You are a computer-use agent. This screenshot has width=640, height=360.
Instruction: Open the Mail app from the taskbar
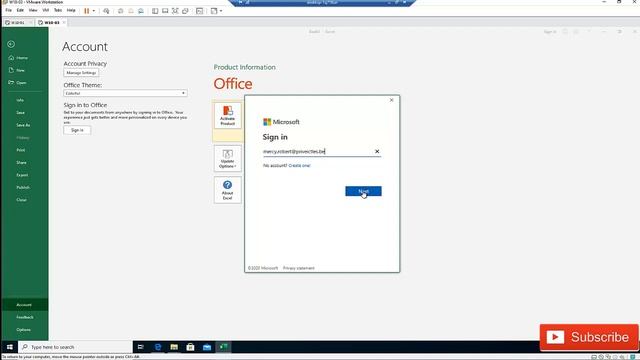click(x=207, y=347)
